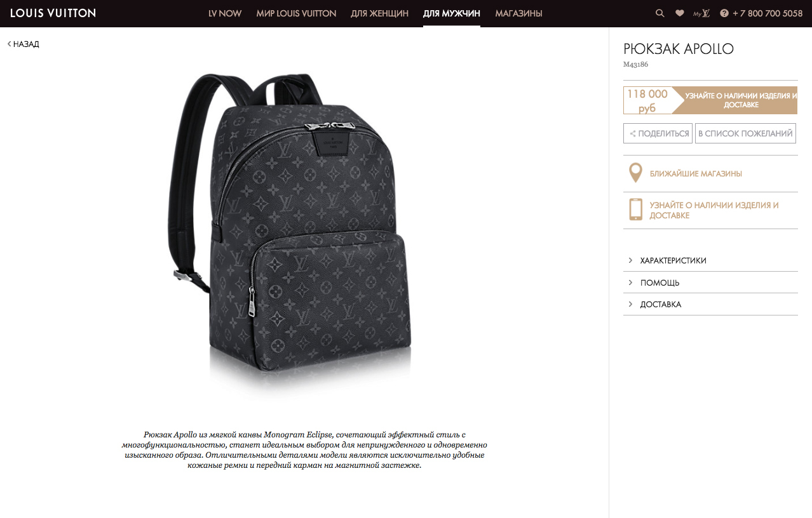The height and width of the screenshot is (518, 812).
Task: Go back using the Назад link
Action: (x=24, y=44)
